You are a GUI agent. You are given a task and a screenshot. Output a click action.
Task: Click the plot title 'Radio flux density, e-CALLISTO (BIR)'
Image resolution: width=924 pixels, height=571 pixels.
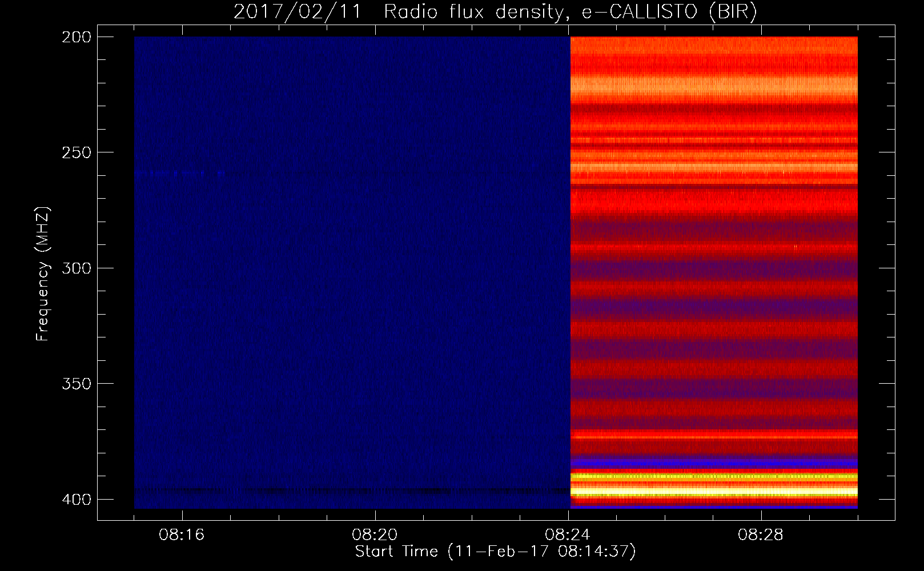tap(570, 12)
